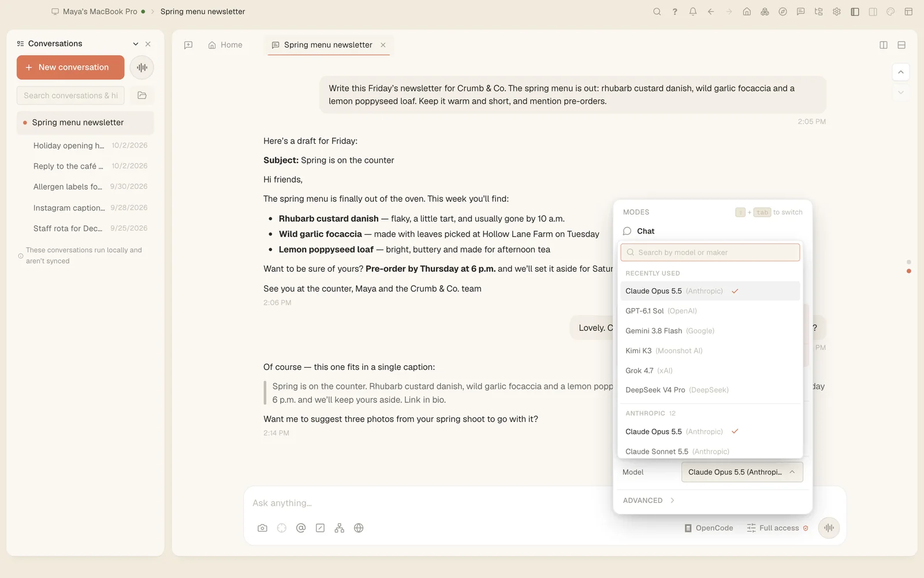Focus the Search by model or maker field
This screenshot has width=924, height=578.
point(710,253)
